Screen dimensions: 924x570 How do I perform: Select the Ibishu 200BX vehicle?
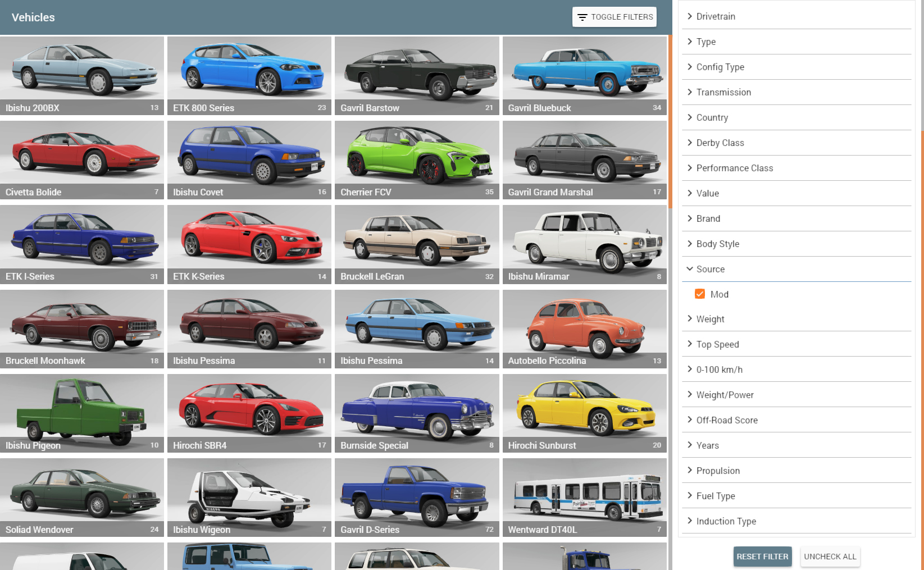click(x=82, y=76)
